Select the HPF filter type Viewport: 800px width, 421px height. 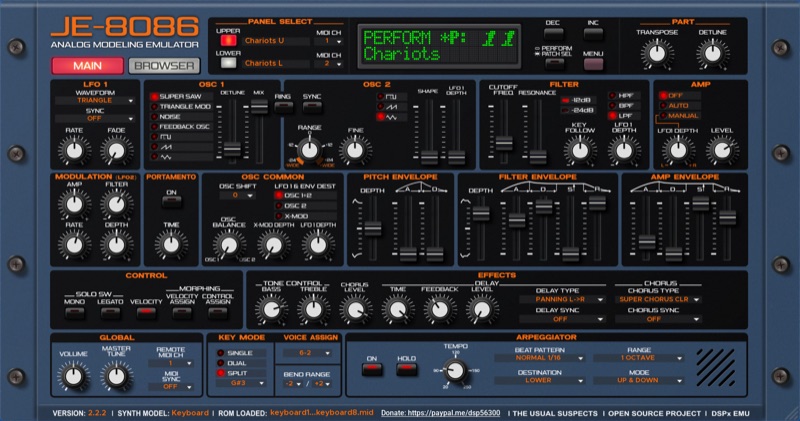pyautogui.click(x=623, y=95)
